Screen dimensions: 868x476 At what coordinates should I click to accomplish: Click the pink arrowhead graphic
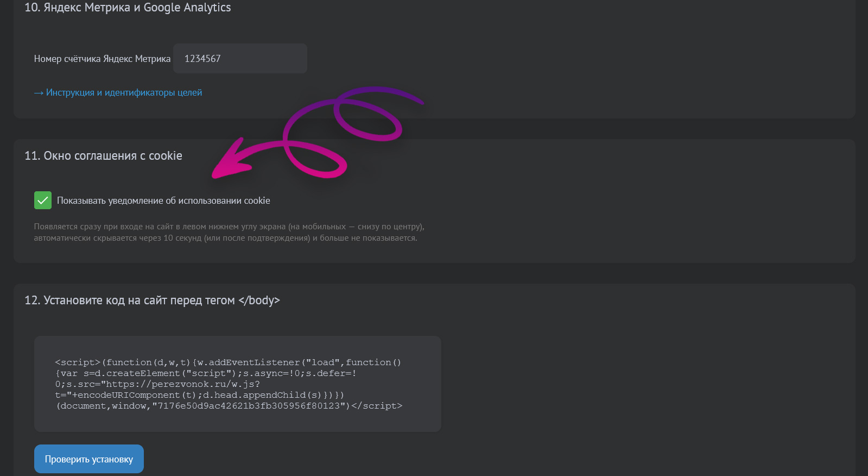(x=231, y=162)
